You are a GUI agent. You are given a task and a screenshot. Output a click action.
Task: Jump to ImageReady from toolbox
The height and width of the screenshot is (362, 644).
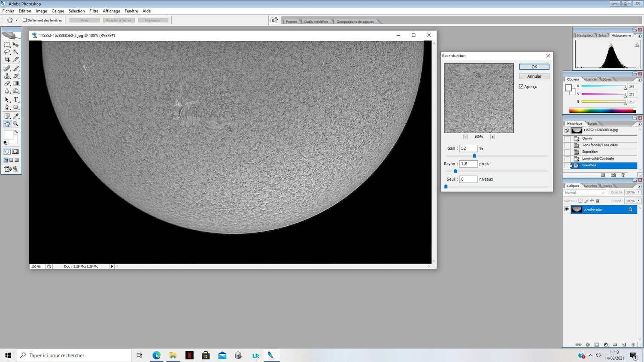11,169
